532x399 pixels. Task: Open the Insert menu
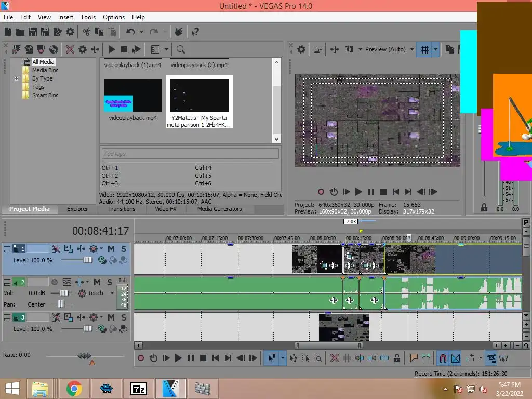pos(65,17)
